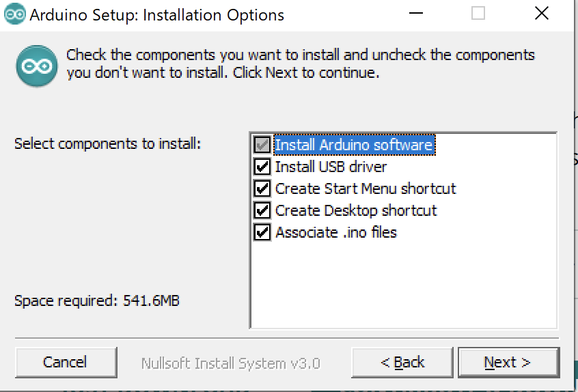The image size is (578, 392).
Task: Click the Arduino Setup title bar text
Action: [x=157, y=14]
